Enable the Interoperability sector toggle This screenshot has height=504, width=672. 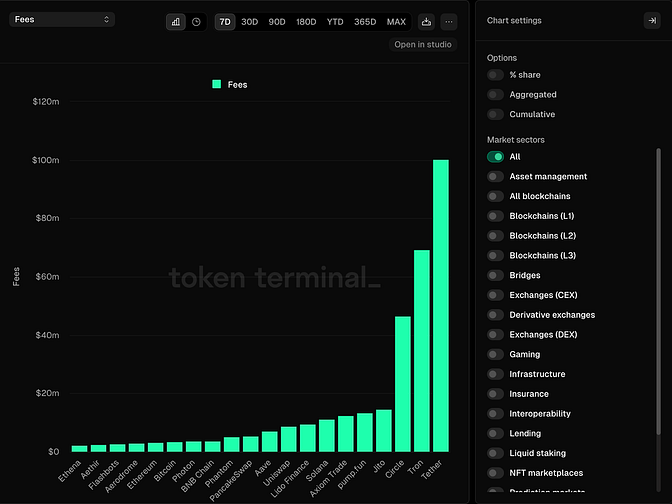coord(495,414)
